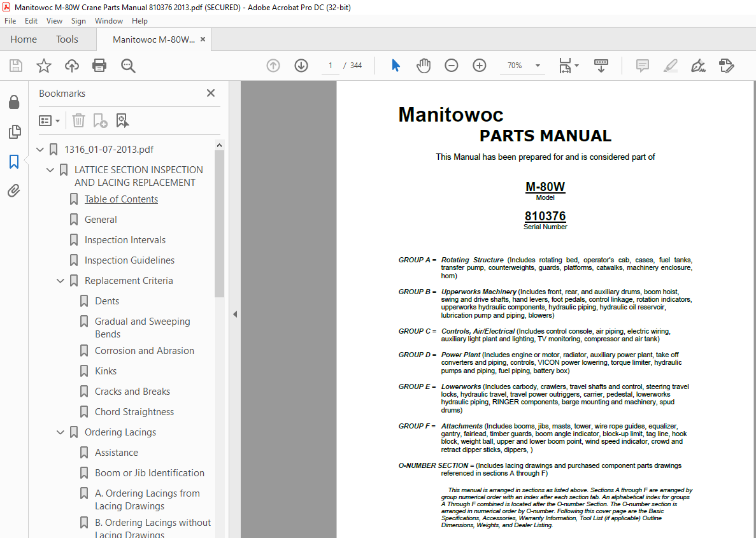This screenshot has width=756, height=538.
Task: Jump to Inspection Intervals bookmark
Action: [x=125, y=240]
